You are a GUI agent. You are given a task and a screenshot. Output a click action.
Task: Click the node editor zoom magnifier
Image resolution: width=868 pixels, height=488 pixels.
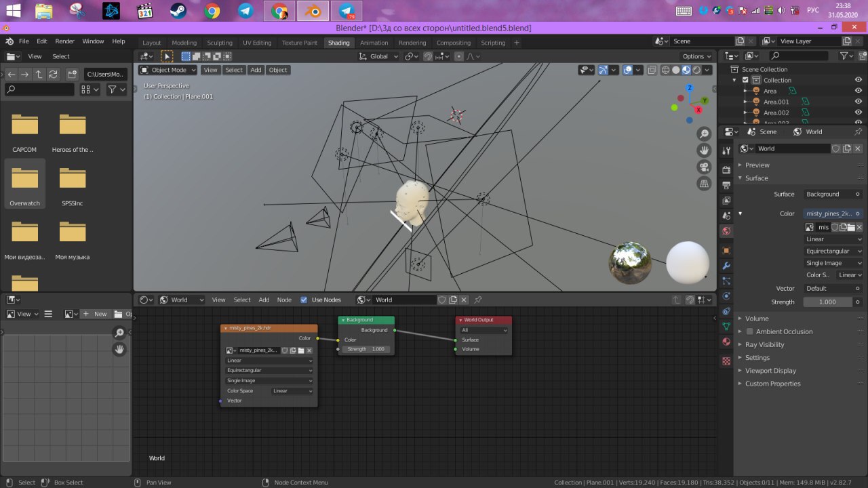coord(119,333)
